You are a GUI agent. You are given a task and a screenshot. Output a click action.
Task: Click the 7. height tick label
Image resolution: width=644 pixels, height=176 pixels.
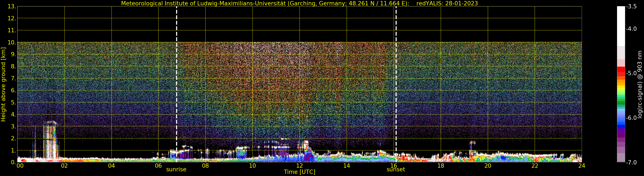tap(13, 79)
